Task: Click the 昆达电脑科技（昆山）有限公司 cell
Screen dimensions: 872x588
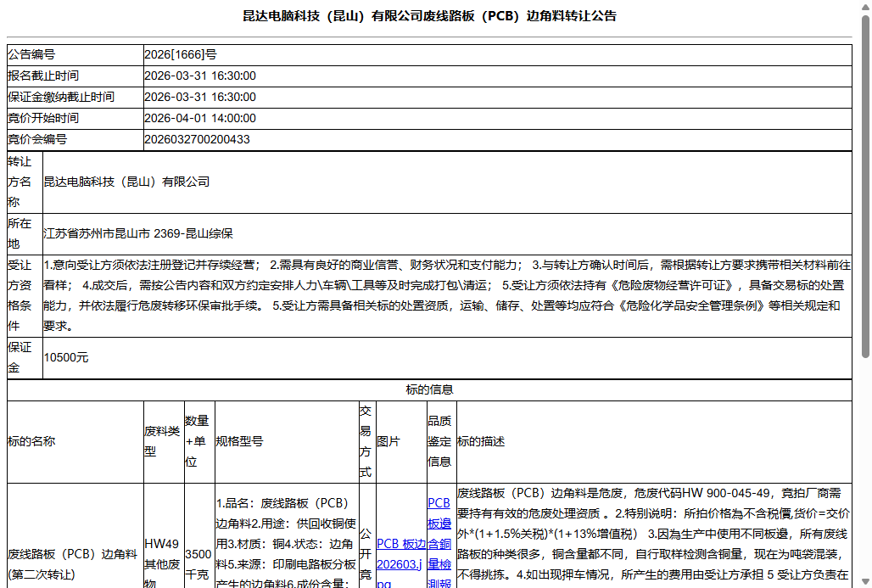Action: pyautogui.click(x=127, y=182)
